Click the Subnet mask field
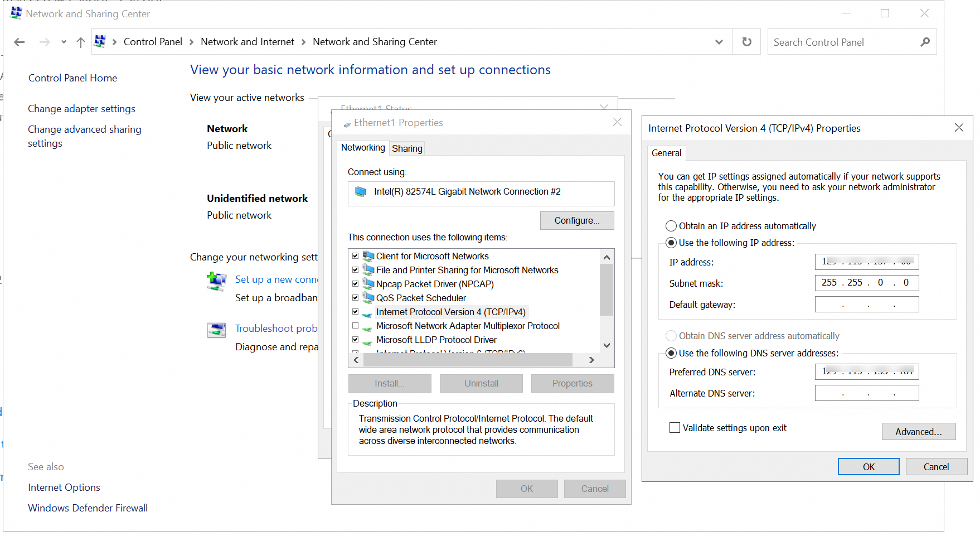This screenshot has height=536, width=980. point(867,283)
